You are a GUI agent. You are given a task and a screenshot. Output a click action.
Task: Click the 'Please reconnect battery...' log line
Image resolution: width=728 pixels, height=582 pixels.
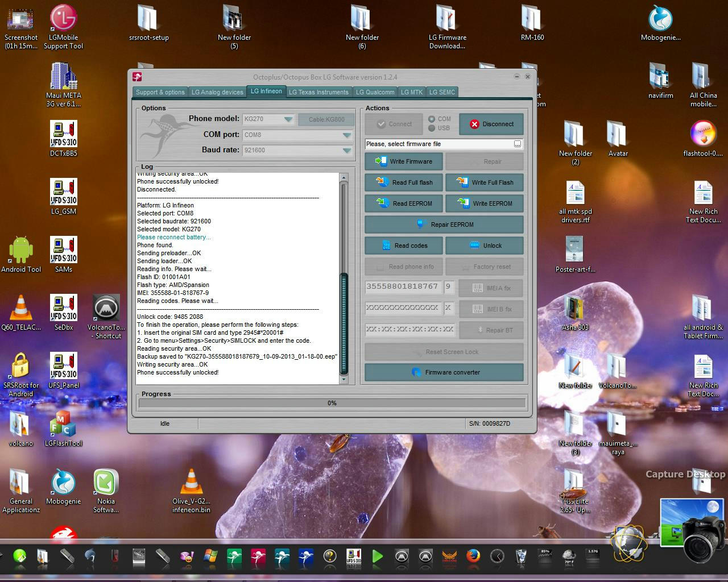coord(173,238)
